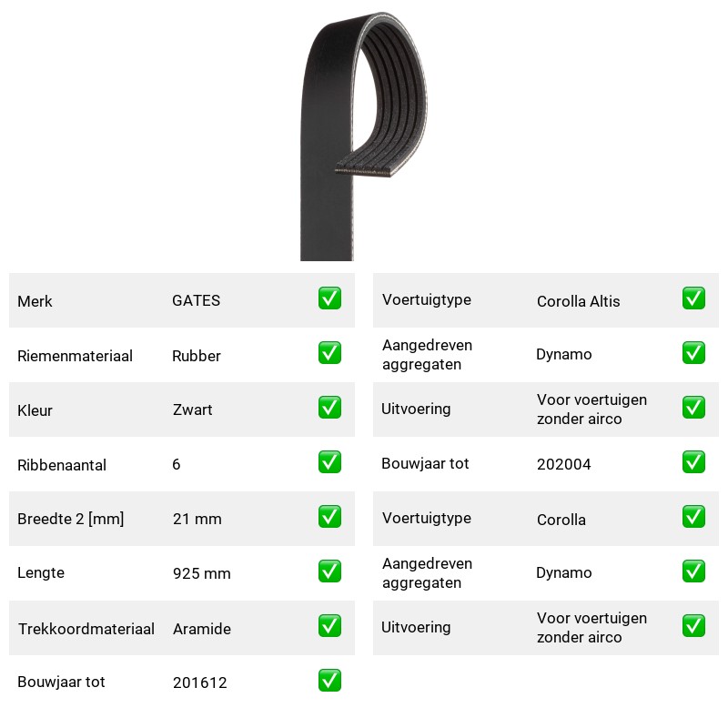Image resolution: width=728 pixels, height=728 pixels.
Task: Click the checkmark in the plain Corolla row
Action: point(693,516)
